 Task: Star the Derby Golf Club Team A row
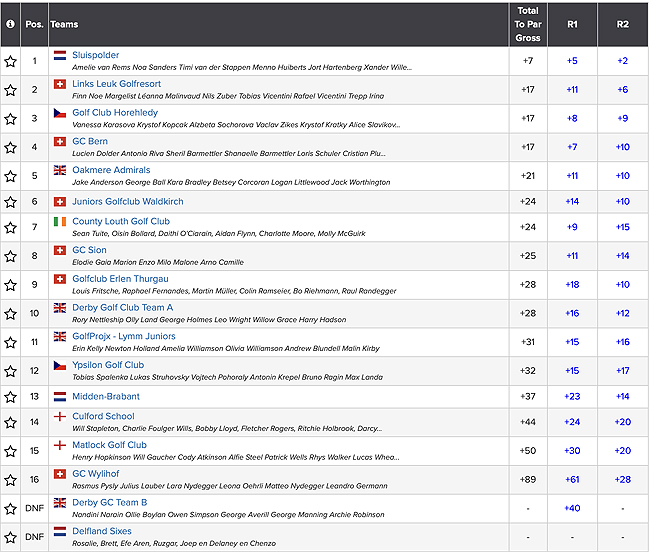tap(10, 314)
